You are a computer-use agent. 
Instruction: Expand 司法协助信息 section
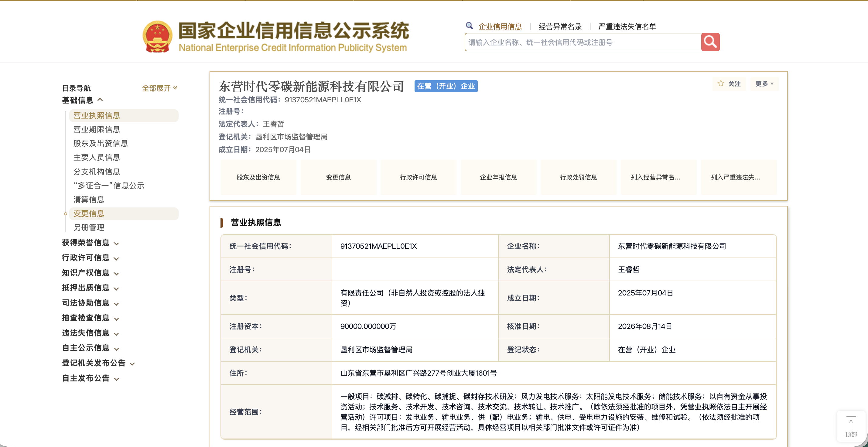tap(91, 303)
